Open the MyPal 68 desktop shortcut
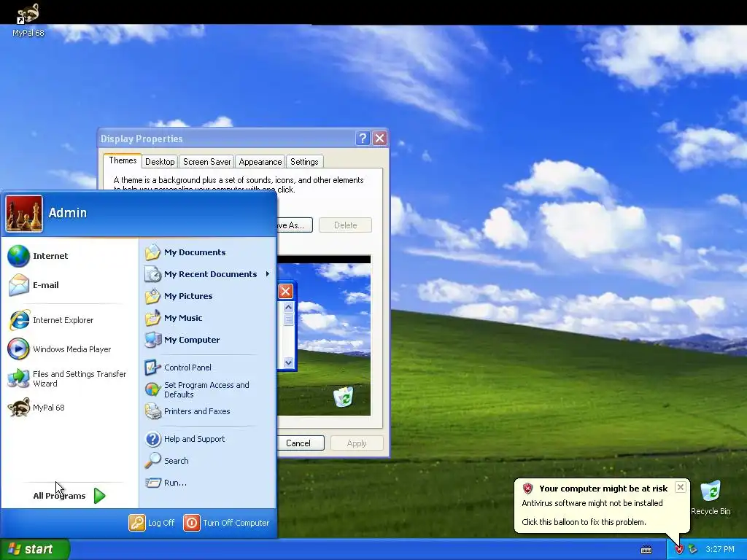 click(x=28, y=20)
